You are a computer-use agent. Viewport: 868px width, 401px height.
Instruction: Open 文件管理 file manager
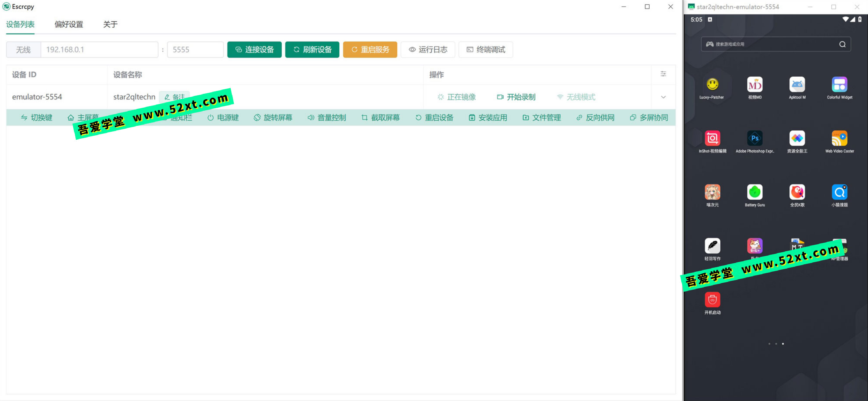click(x=541, y=118)
